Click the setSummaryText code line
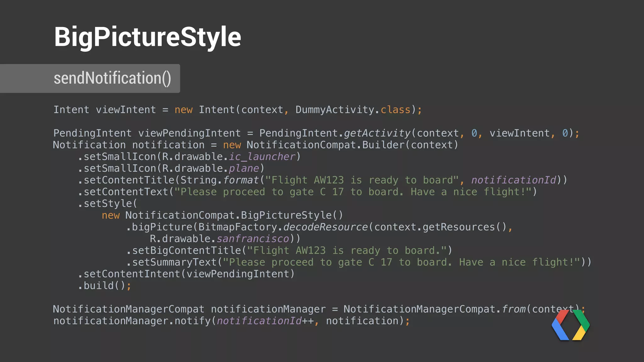Viewport: 644px width, 362px height. coord(359,262)
